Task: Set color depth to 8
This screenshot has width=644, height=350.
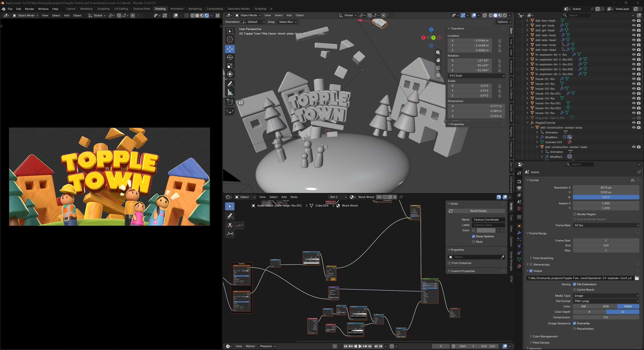Action: (589, 312)
